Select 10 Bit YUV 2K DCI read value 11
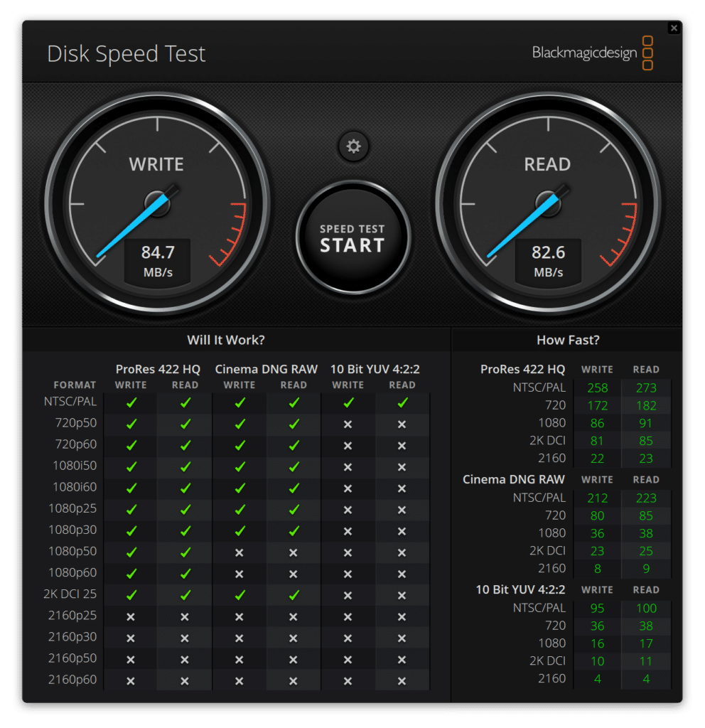Screen dimensions: 705x728 pos(645,661)
